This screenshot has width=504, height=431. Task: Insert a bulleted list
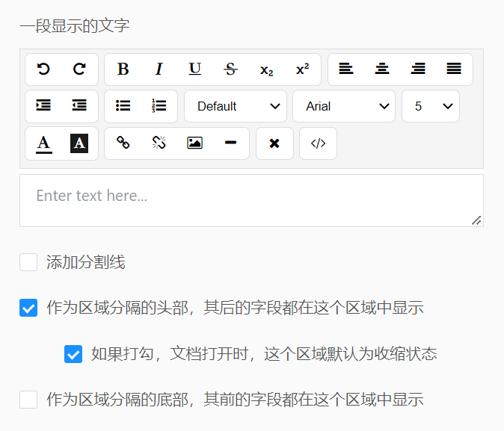[123, 105]
